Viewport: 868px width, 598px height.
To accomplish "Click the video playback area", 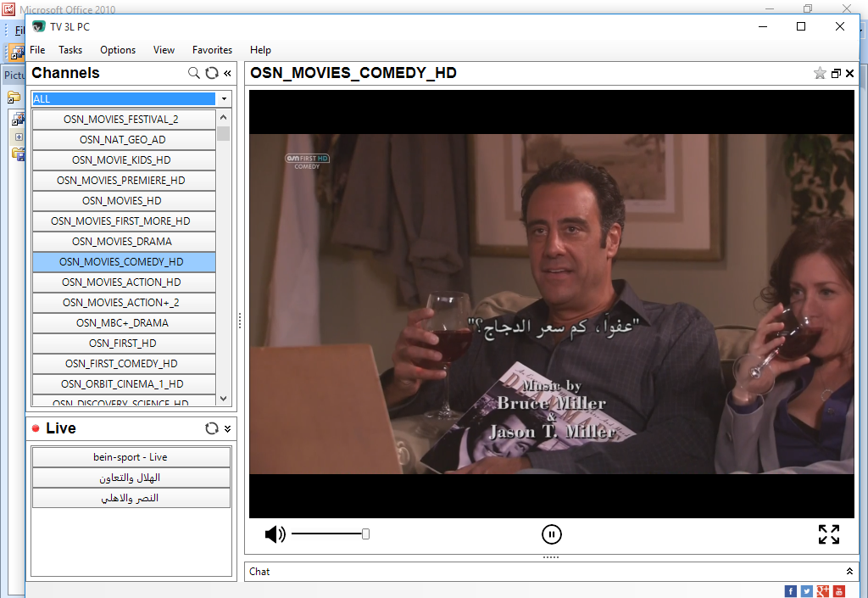I will [x=551, y=304].
